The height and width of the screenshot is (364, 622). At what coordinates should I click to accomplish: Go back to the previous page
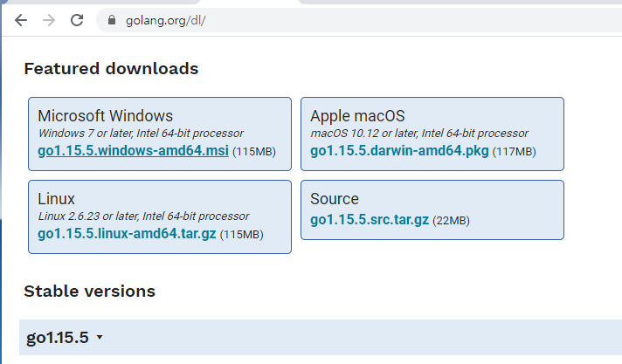point(21,20)
